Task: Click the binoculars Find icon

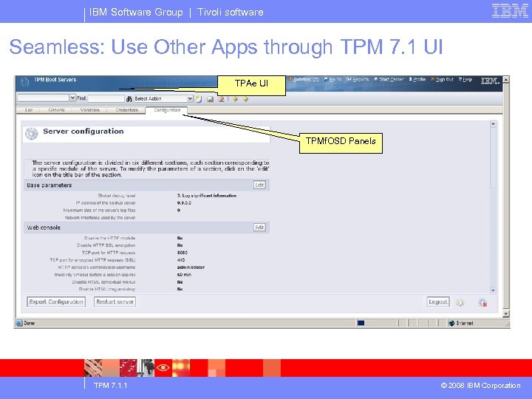Action: point(129,99)
